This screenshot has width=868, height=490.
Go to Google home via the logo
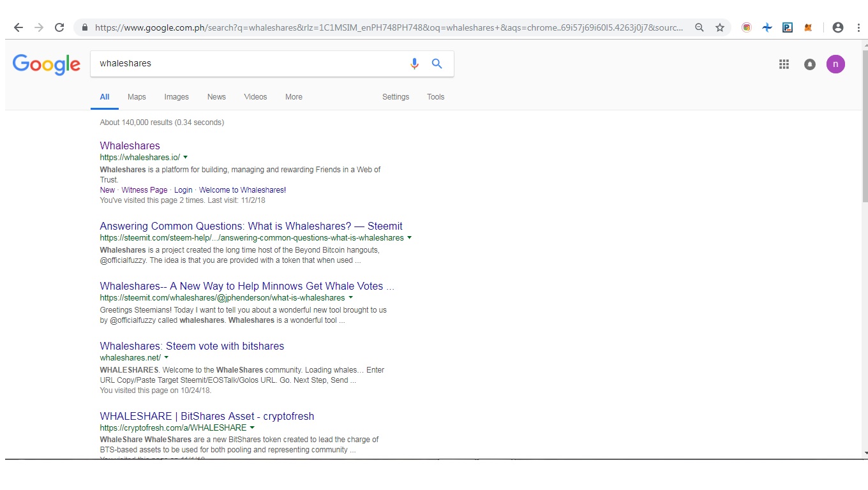tap(47, 64)
